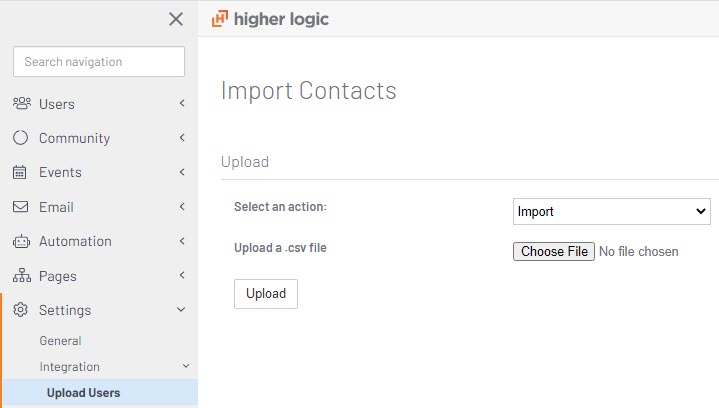This screenshot has height=408, width=719.
Task: Select Upload Users in sidebar
Action: point(101,392)
